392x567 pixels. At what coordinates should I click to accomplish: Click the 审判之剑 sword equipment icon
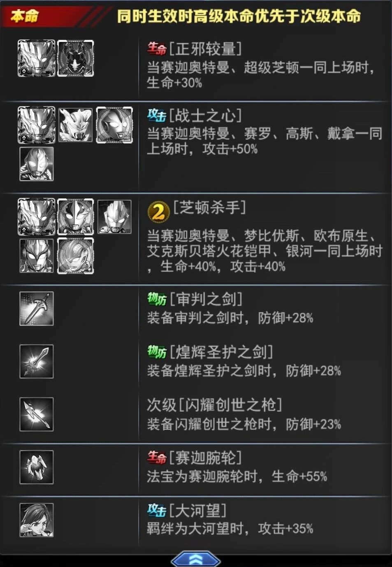click(x=37, y=309)
